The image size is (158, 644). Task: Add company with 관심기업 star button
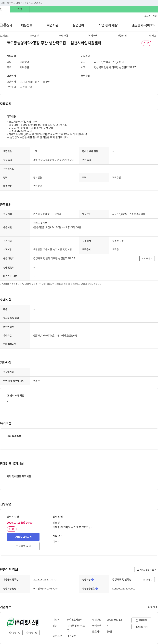(15, 633)
